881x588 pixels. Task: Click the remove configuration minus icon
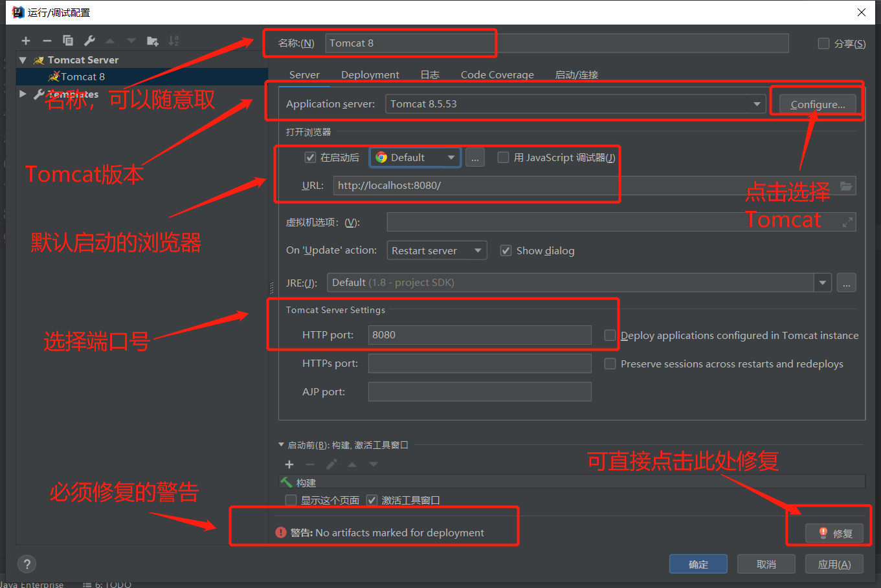pos(47,41)
